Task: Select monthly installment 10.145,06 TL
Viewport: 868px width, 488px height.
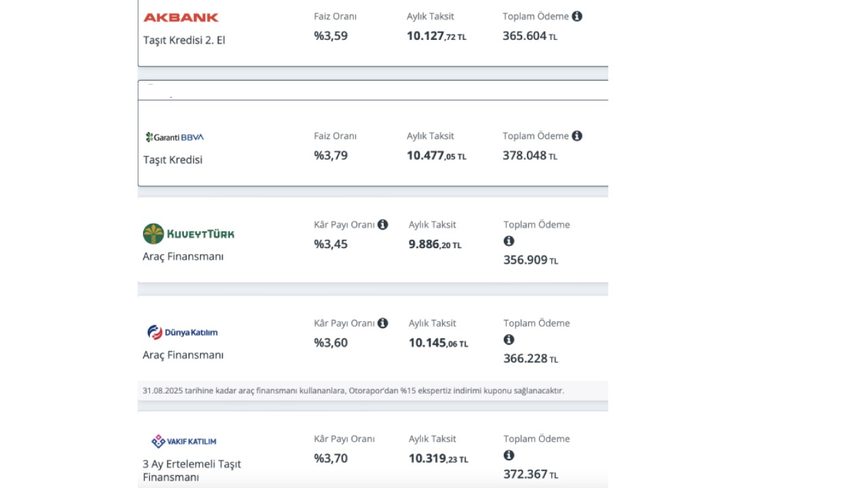Action: click(439, 344)
